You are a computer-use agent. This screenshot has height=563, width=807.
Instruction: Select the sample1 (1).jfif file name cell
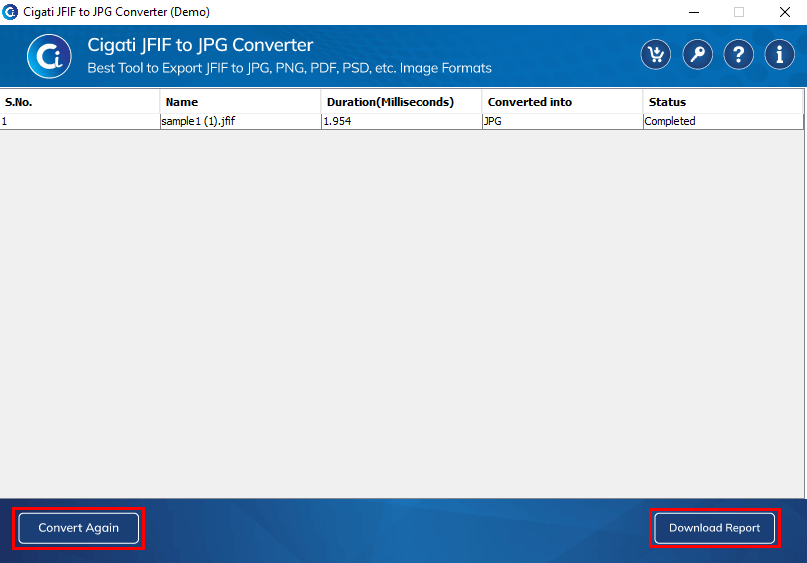(x=240, y=121)
